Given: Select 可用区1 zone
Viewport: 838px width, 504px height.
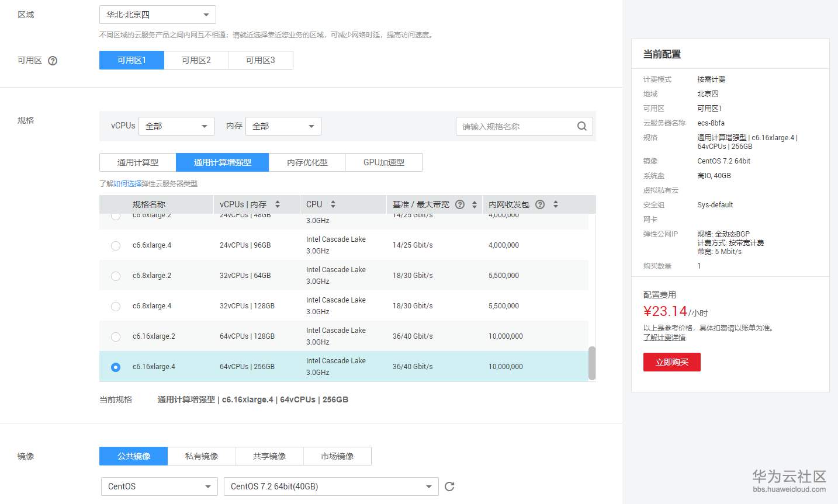Looking at the screenshot, I should click(x=131, y=60).
